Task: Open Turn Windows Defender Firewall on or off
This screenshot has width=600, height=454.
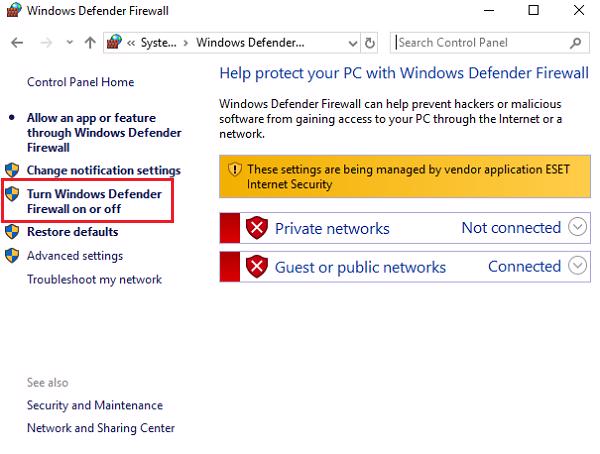Action: [94, 201]
